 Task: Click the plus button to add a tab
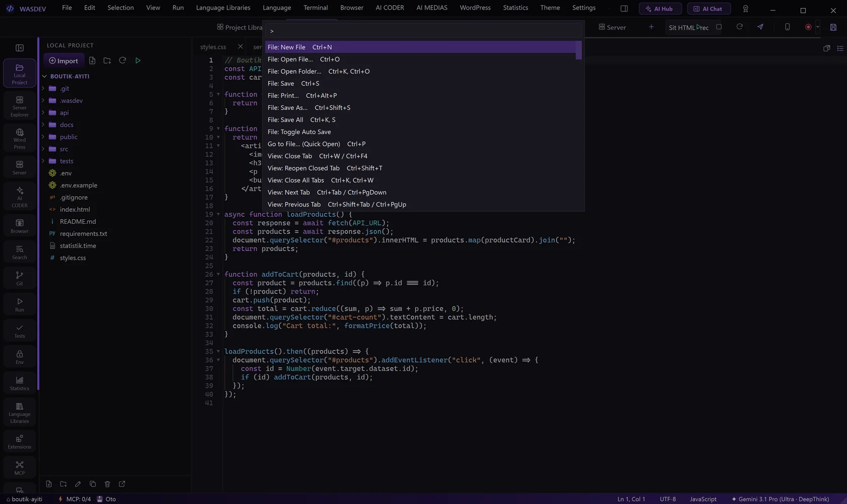pyautogui.click(x=651, y=27)
